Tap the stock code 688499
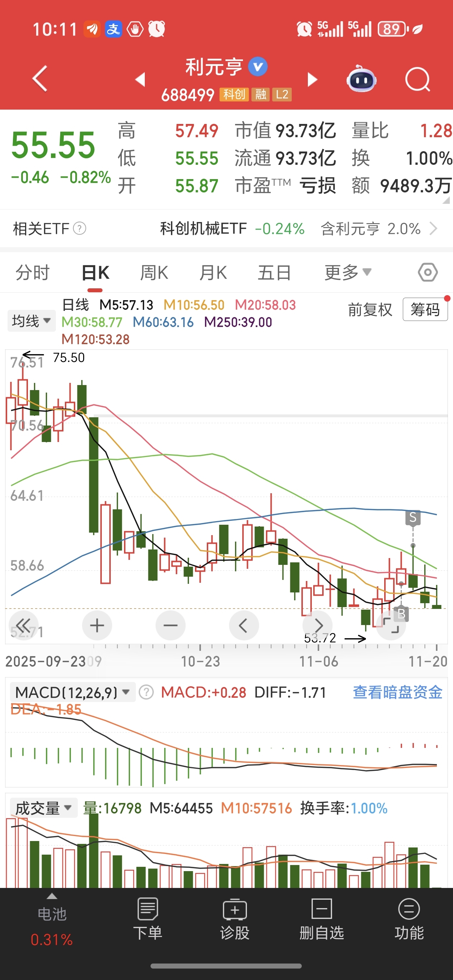 coord(188,95)
